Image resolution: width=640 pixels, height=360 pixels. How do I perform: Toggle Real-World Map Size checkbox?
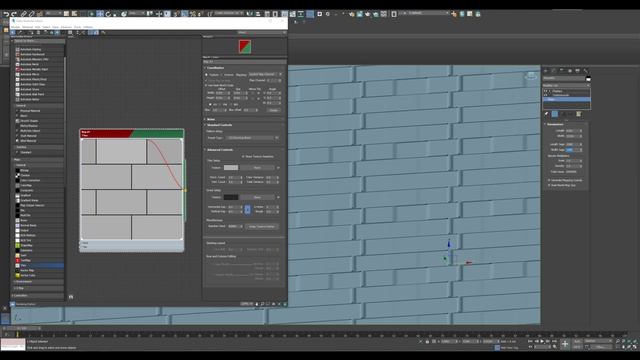[549, 185]
